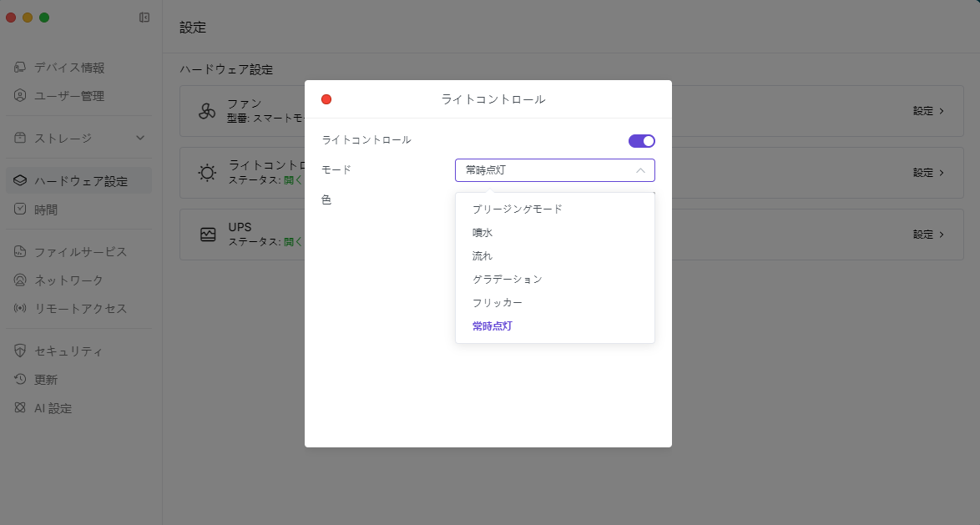Click the AI 設定 icon
Viewport: 980px width, 525px height.
[21, 408]
